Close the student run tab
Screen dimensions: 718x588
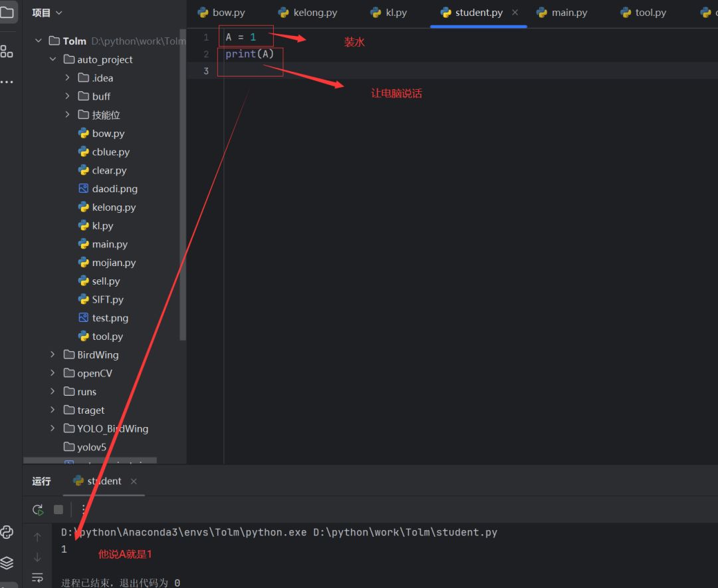[x=134, y=481]
